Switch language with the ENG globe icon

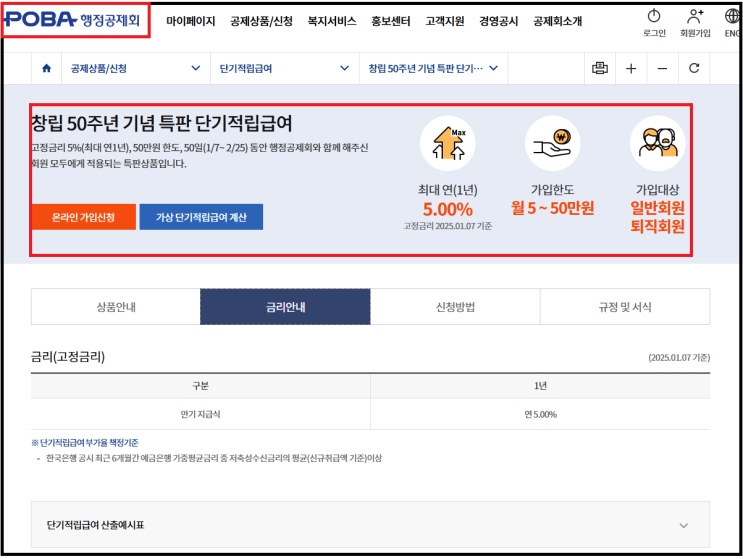tap(732, 16)
